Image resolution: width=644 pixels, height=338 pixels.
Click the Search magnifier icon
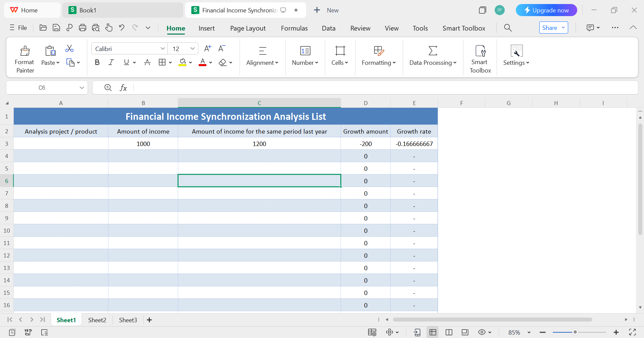(508, 28)
